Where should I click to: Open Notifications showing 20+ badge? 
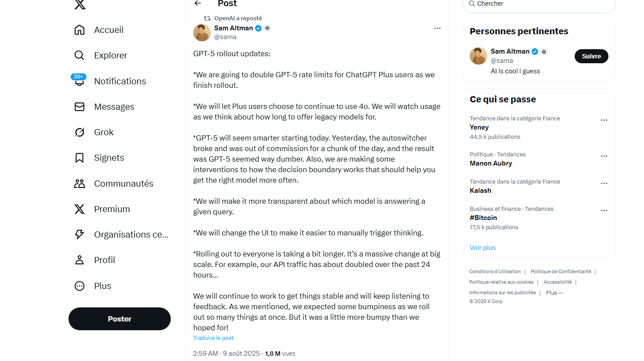[120, 81]
